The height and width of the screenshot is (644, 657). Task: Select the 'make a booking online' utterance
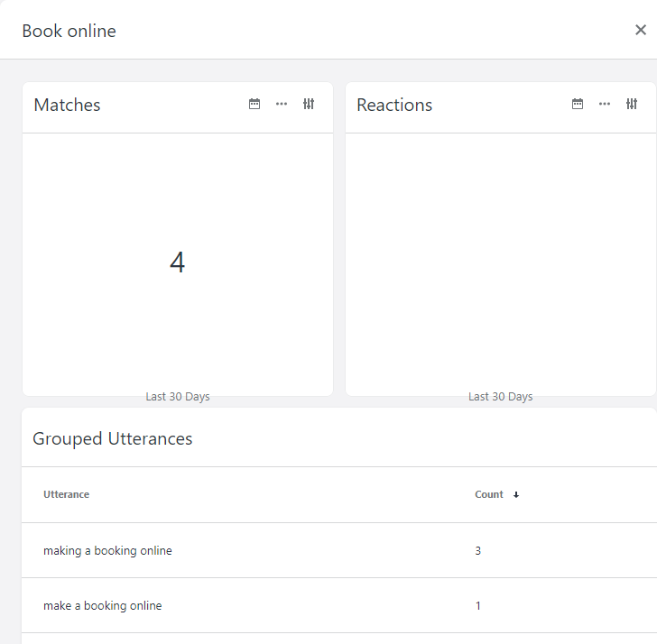tap(103, 606)
